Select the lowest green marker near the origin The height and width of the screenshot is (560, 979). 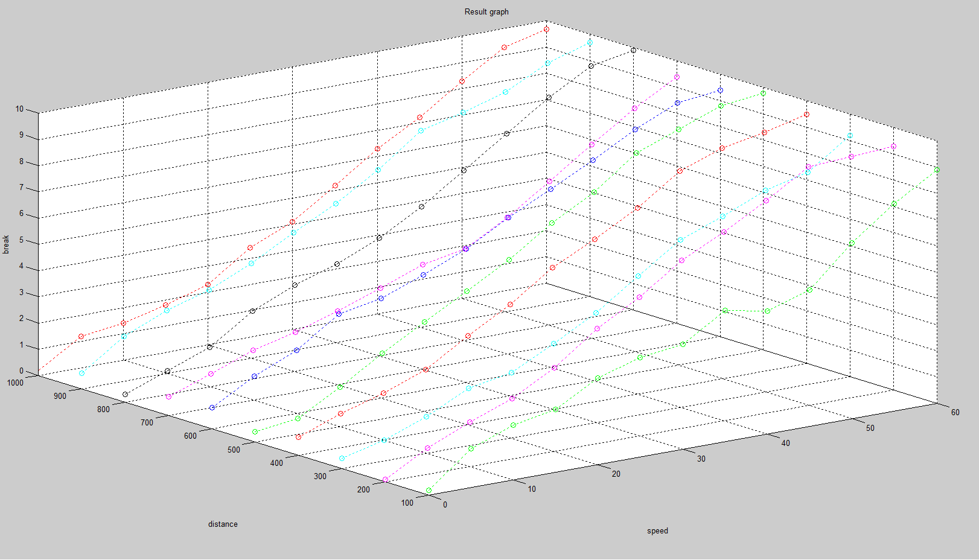click(429, 491)
